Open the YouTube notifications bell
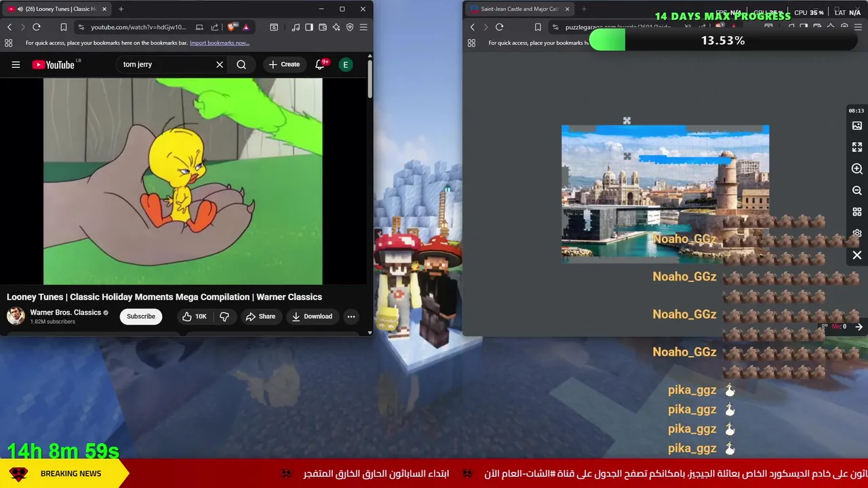The height and width of the screenshot is (488, 868). pos(320,64)
